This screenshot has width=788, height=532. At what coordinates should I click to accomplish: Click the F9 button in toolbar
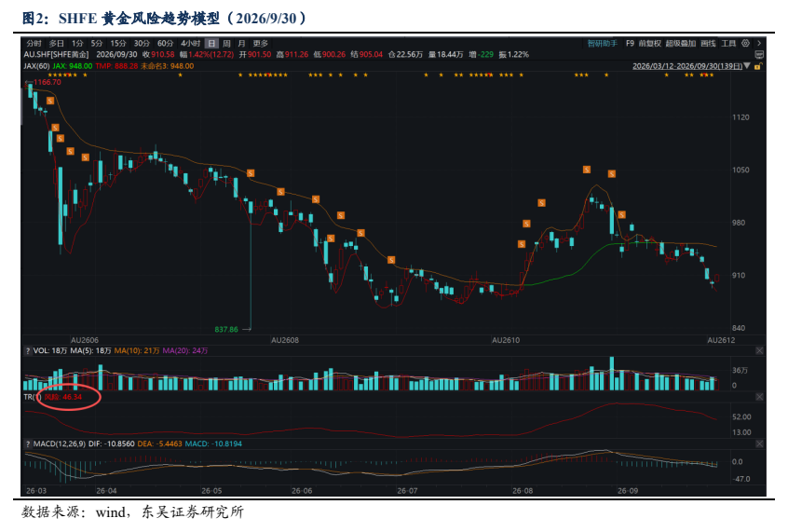630,43
